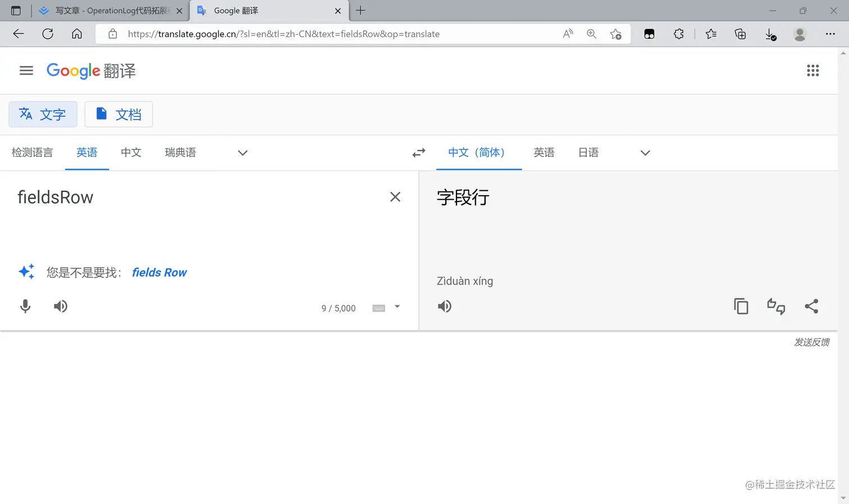The width and height of the screenshot is (849, 504).
Task: Go to the browser home page
Action: (x=77, y=34)
